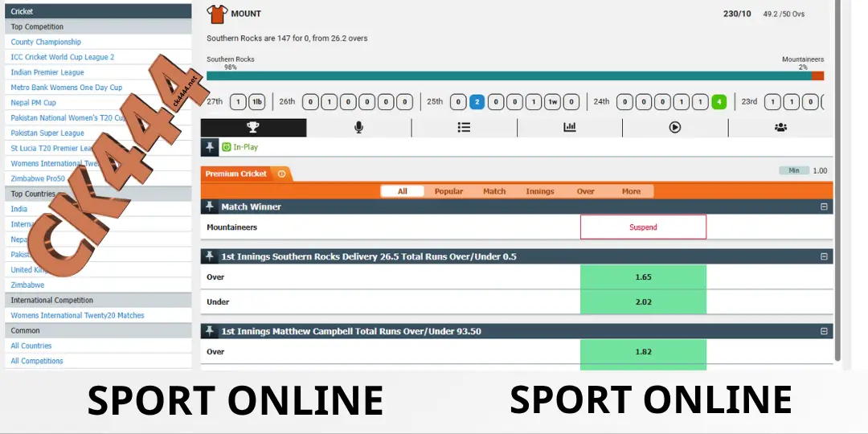Viewport: 868px width, 434px height.
Task: Open the All Countries link
Action: (31, 346)
